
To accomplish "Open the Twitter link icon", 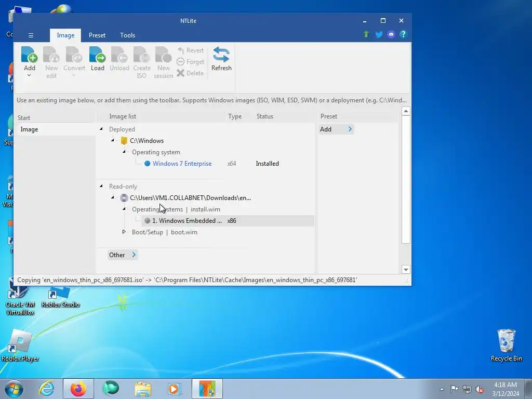I will pos(379,34).
